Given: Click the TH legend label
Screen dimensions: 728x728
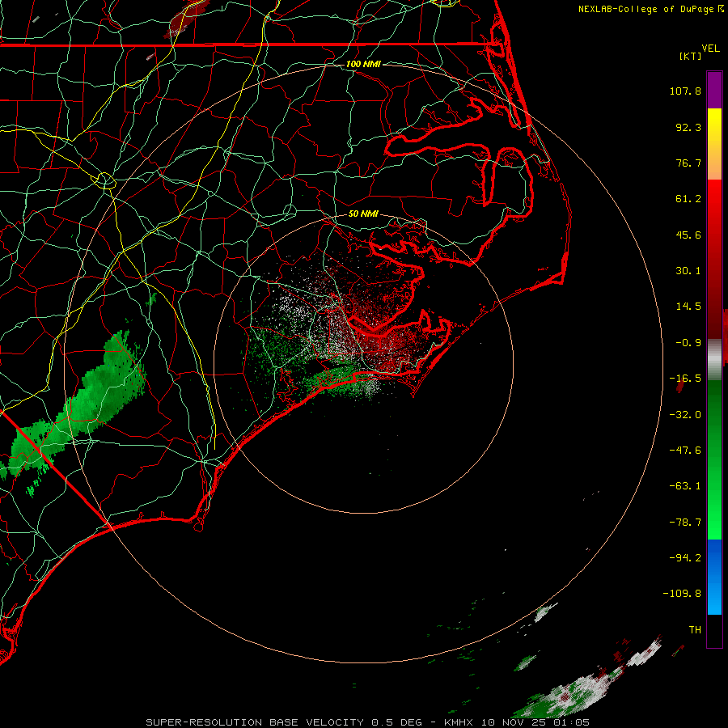Looking at the screenshot, I should pos(695,630).
